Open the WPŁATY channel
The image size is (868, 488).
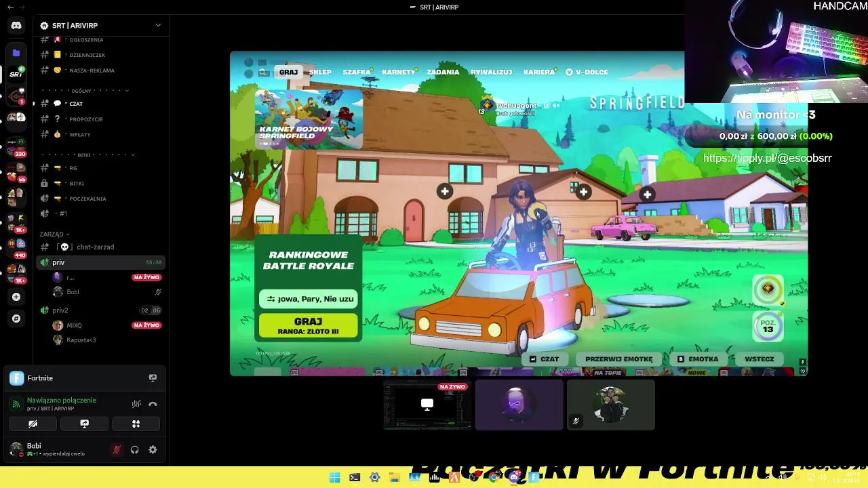coord(102,135)
